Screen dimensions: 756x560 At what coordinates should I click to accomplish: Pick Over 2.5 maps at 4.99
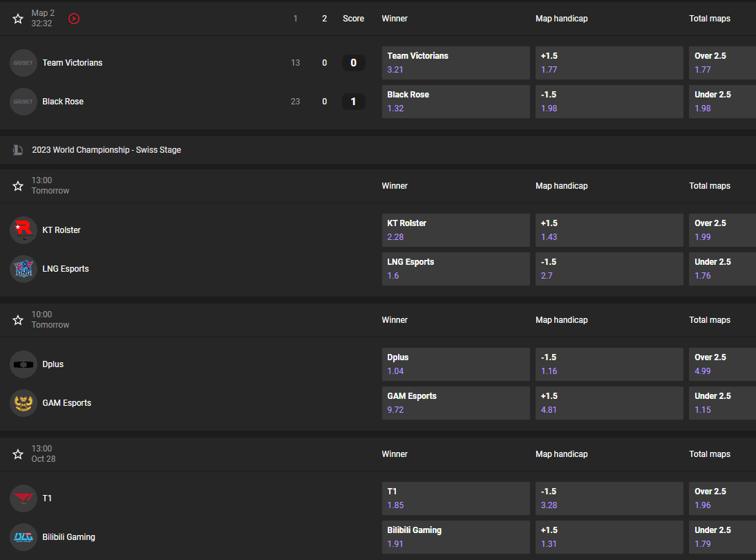(x=722, y=364)
